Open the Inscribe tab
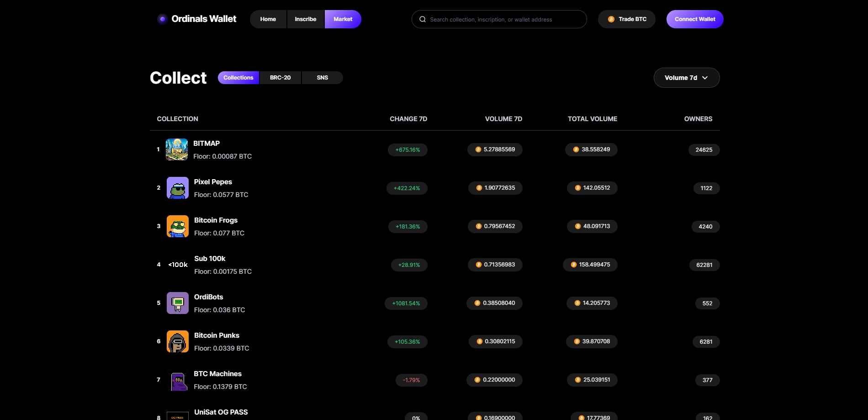The width and height of the screenshot is (868, 420). 306,19
